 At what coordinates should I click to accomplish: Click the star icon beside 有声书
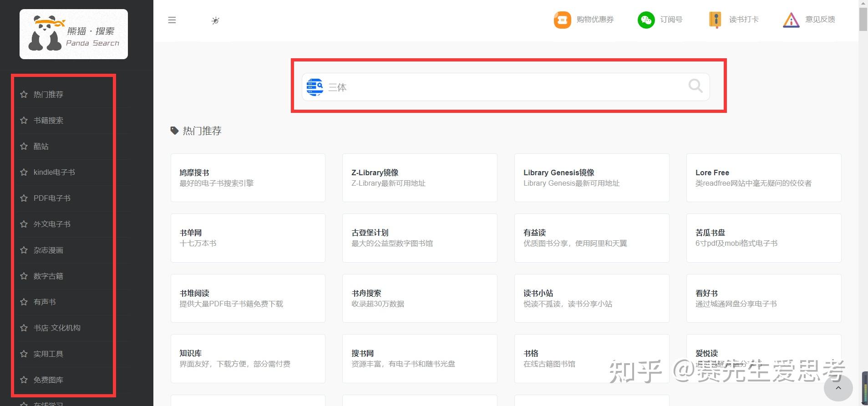pyautogui.click(x=24, y=302)
